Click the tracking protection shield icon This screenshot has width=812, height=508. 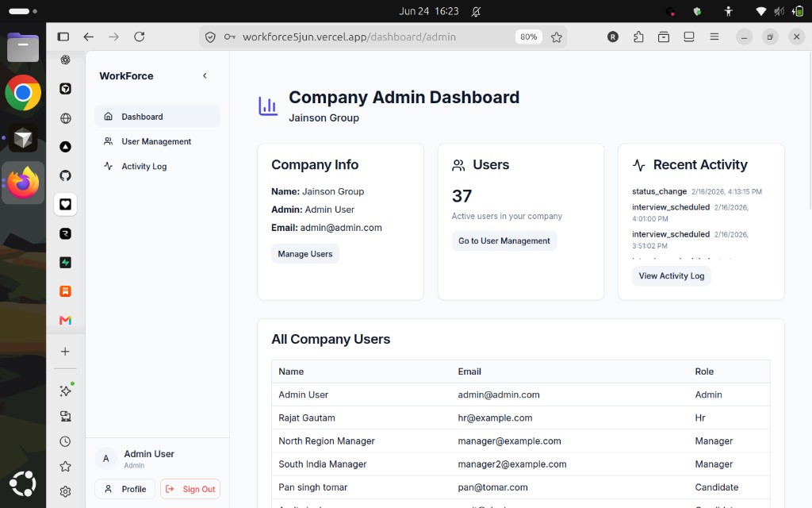210,37
